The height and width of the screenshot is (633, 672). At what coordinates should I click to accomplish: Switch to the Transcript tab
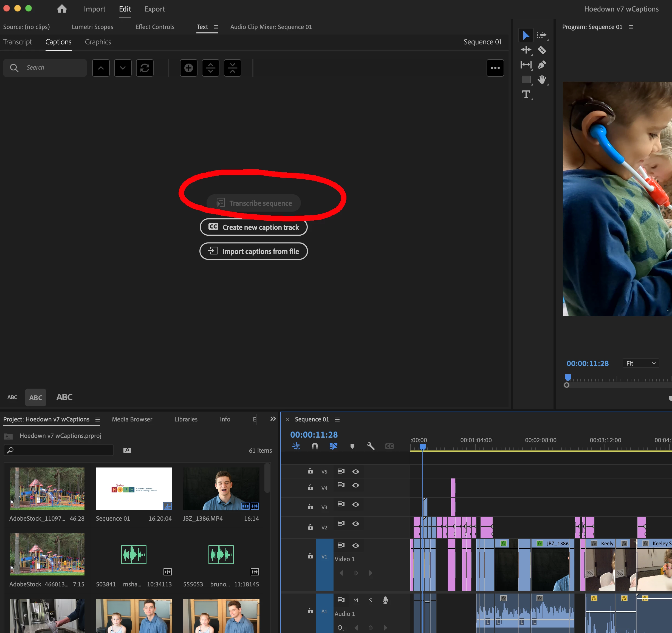point(18,42)
